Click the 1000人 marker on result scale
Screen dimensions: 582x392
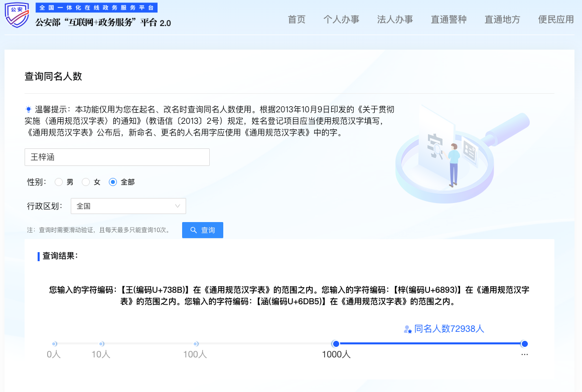coord(336,344)
